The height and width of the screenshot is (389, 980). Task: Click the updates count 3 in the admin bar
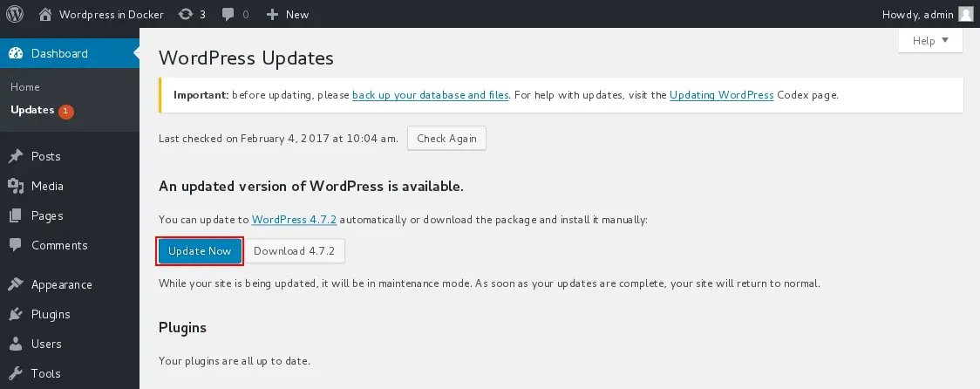tap(202, 14)
